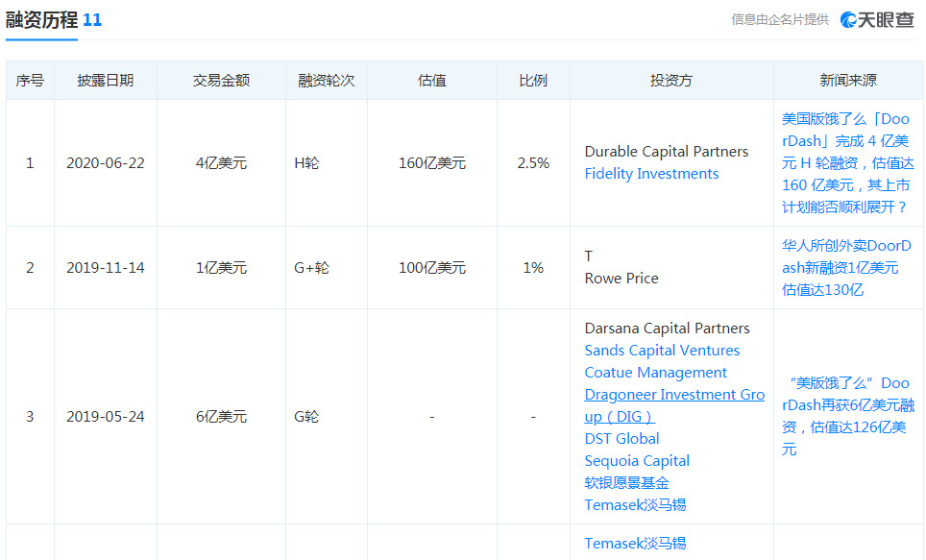Open Sequoia Capital investor link
The image size is (926, 560).
click(637, 461)
